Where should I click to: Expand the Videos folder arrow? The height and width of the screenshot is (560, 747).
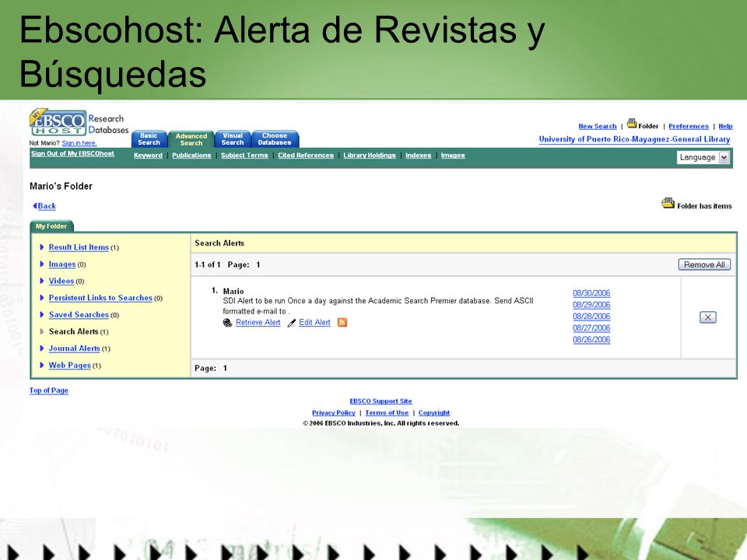coord(42,281)
